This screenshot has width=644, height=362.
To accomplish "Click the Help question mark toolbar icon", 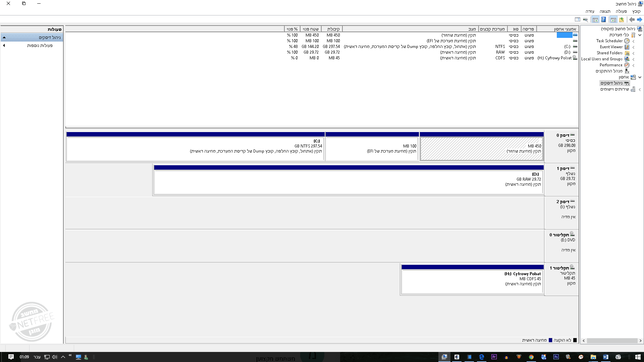I will [x=603, y=20].
